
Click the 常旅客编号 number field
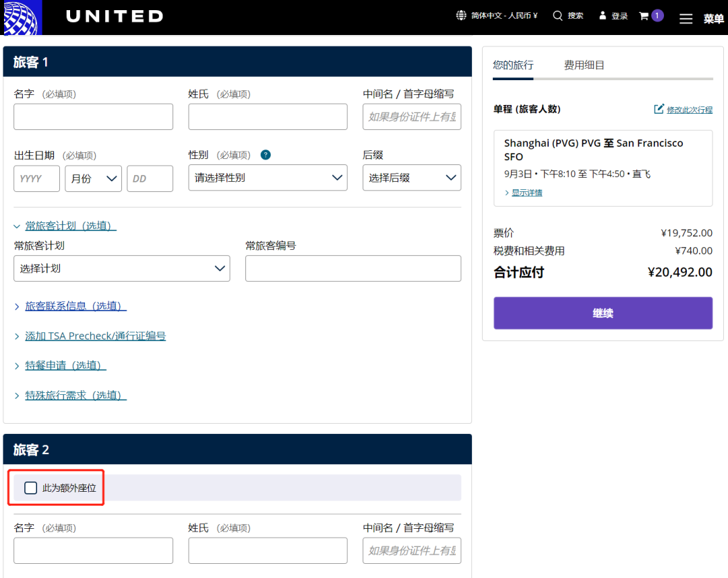pyautogui.click(x=353, y=269)
